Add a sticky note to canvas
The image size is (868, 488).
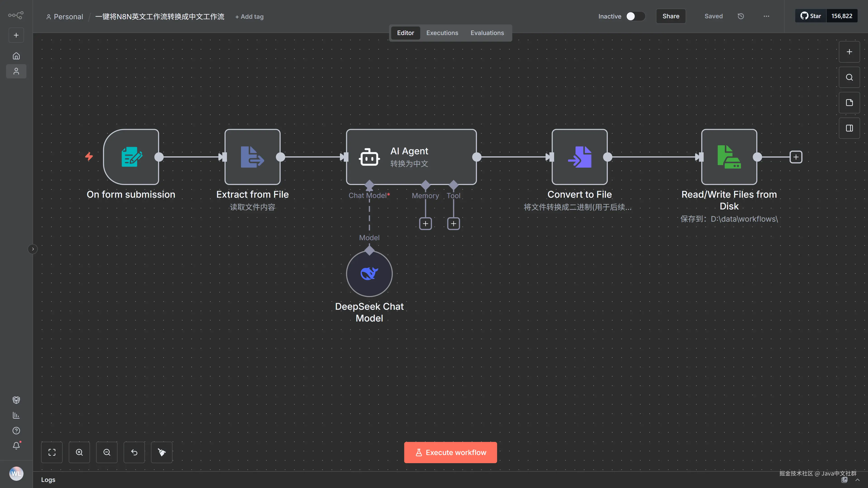(849, 103)
